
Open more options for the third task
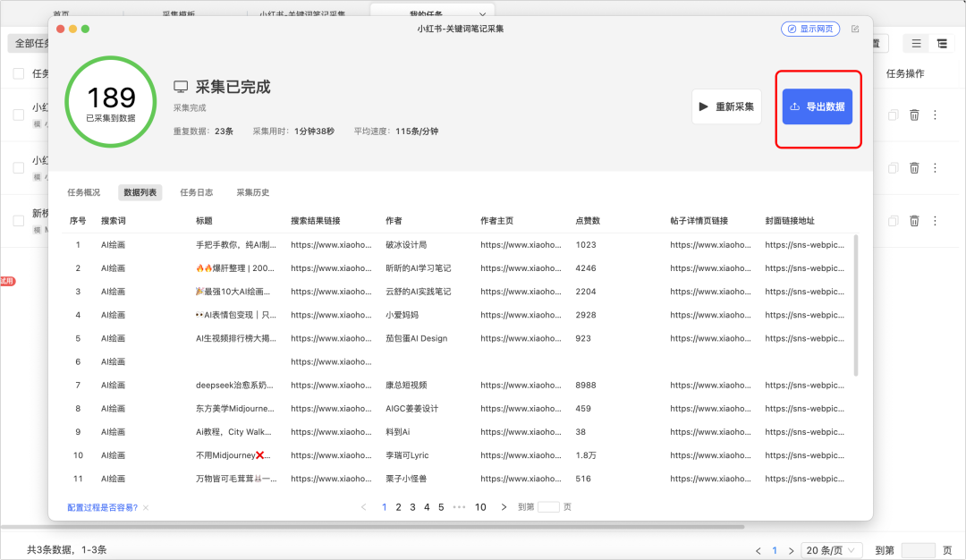pos(936,221)
